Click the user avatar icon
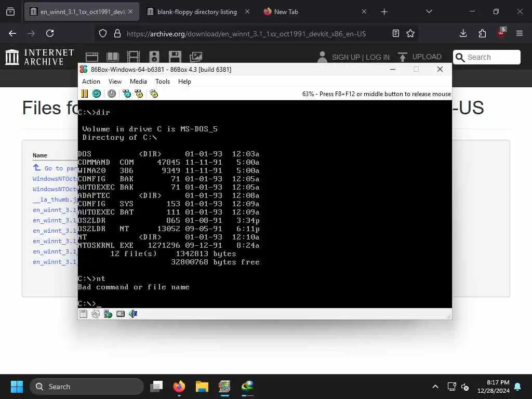Image resolution: width=532 pixels, height=399 pixels. pyautogui.click(x=322, y=57)
